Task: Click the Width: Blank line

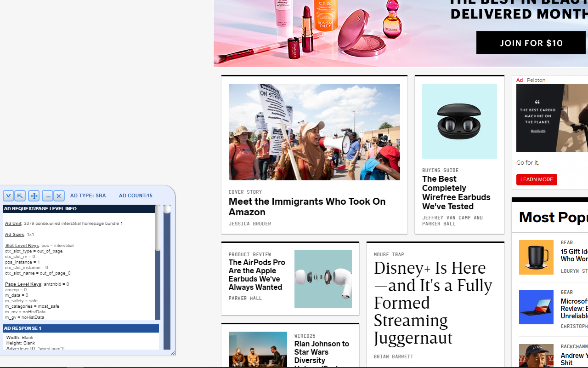Action: click(20, 338)
